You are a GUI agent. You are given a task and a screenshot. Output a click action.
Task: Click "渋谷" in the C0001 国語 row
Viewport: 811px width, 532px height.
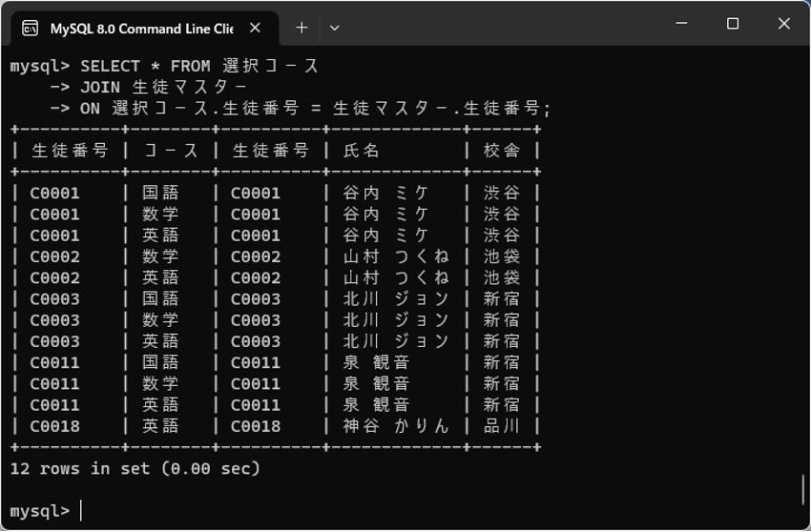[502, 193]
